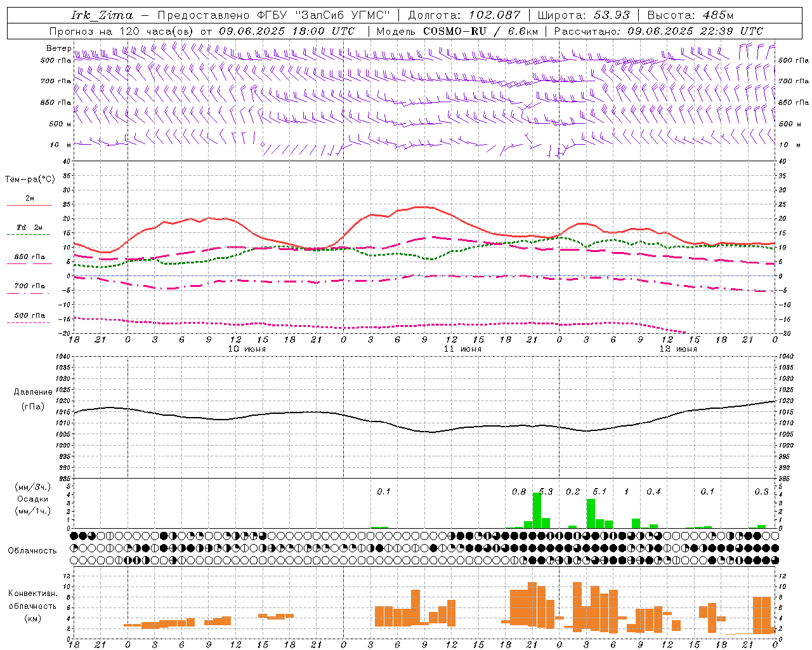The width and height of the screenshot is (812, 650).
Task: Click the (мм/1ч.) units label
Action: point(33,511)
